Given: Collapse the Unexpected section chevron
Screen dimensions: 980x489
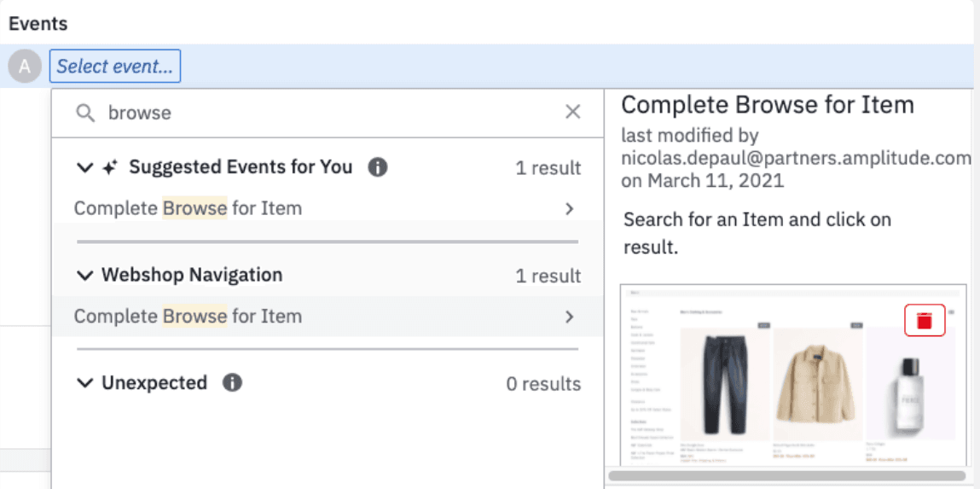Looking at the screenshot, I should [84, 383].
